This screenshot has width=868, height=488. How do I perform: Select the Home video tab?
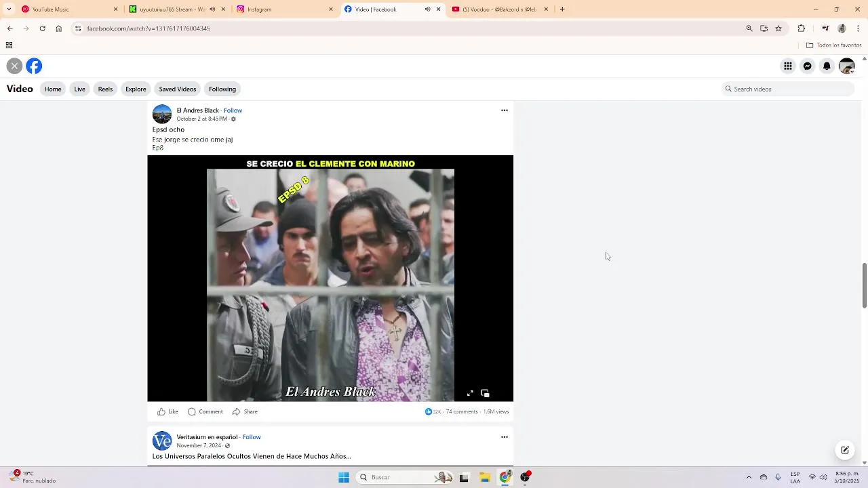[53, 89]
